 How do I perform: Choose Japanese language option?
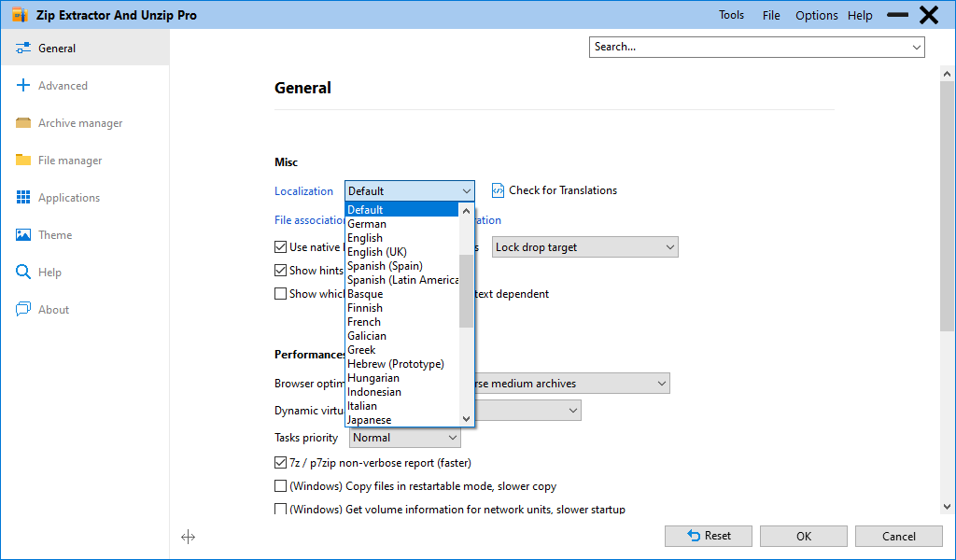pos(401,420)
